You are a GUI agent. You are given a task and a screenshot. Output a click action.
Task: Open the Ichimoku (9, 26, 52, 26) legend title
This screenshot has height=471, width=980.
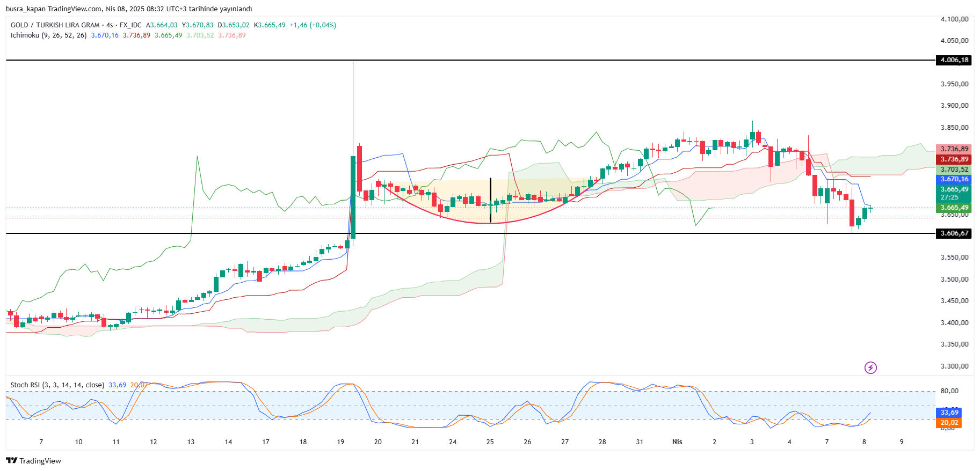(x=48, y=35)
